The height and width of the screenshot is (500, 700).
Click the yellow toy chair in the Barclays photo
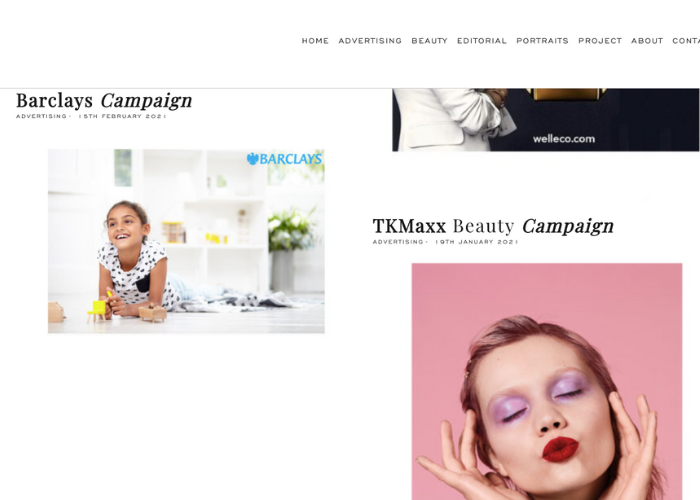tap(97, 311)
